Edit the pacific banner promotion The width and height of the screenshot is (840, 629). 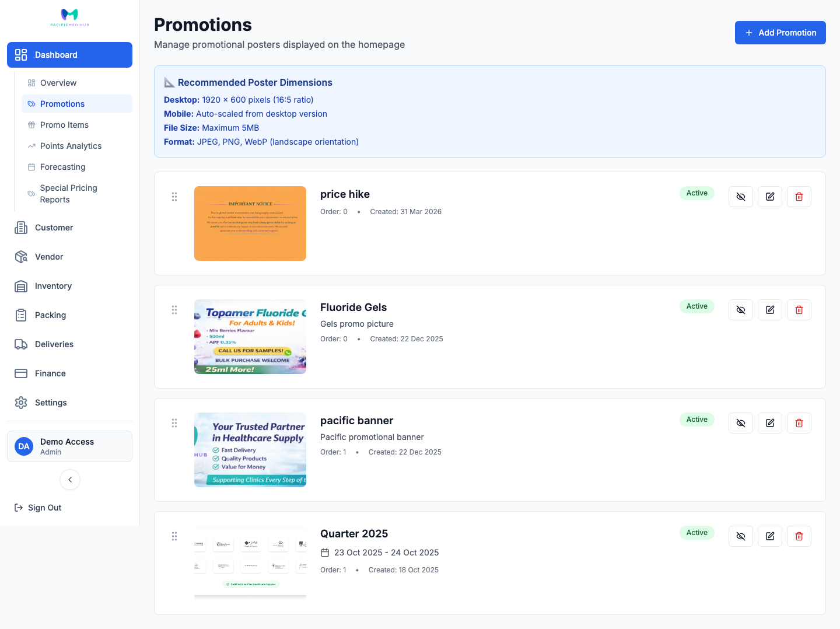[770, 423]
